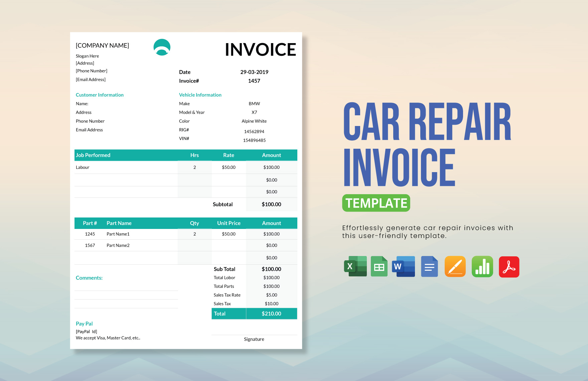Viewport: 588px width, 381px height.
Task: Click the labour Subtotal $100.00 amount
Action: click(x=271, y=204)
